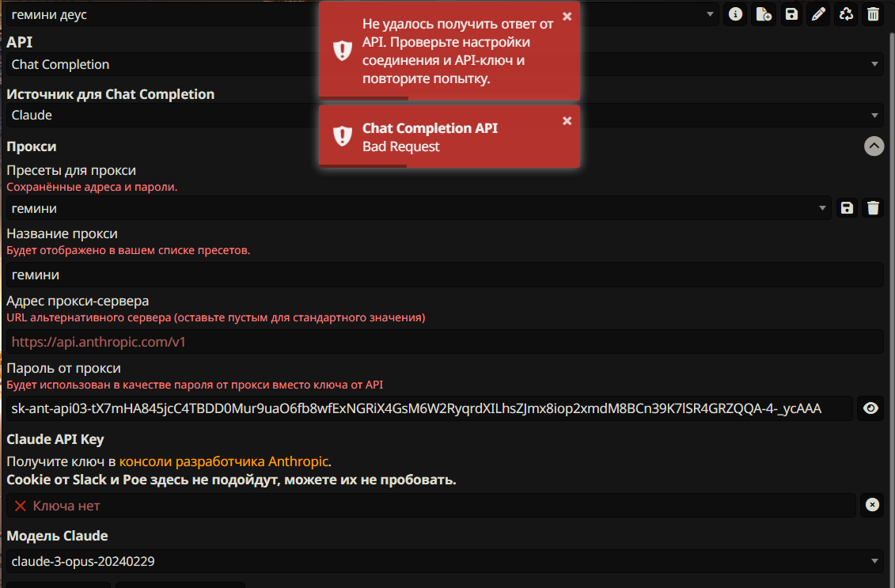Save the гемини proxy preset
The image size is (895, 588).
click(847, 208)
